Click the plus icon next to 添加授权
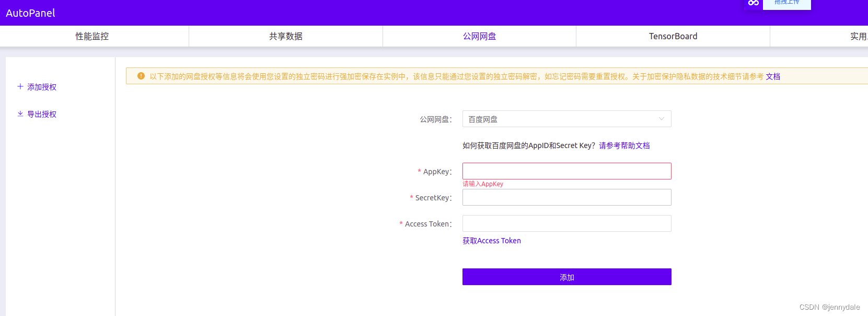The image size is (868, 316). 20,86
